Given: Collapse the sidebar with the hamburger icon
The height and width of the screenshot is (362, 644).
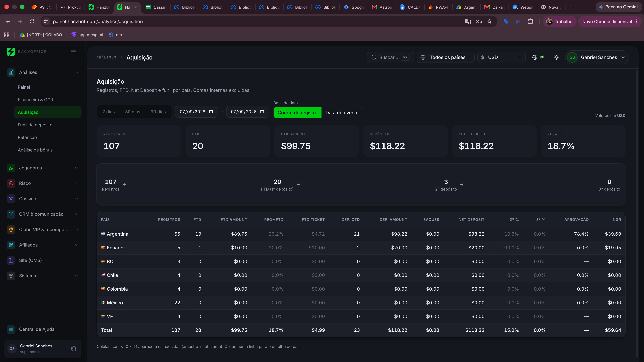Looking at the screenshot, I should 73,51.
